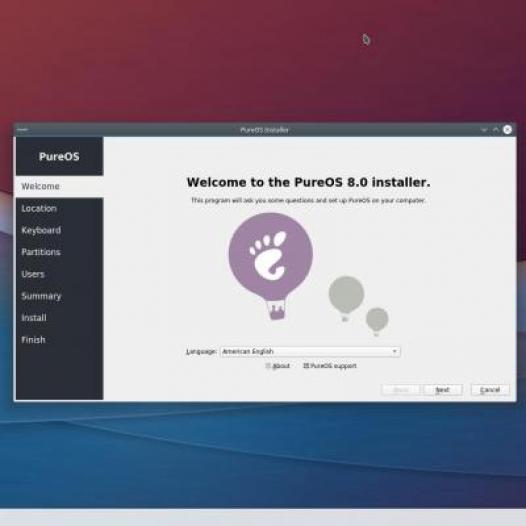The width and height of the screenshot is (526, 526).
Task: Click the medium gray balloon image
Action: 346,298
